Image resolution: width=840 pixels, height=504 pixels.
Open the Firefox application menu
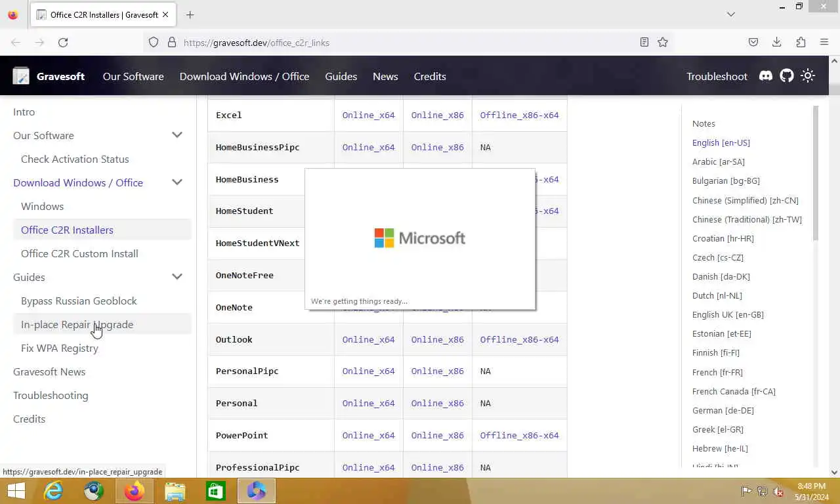(x=824, y=43)
